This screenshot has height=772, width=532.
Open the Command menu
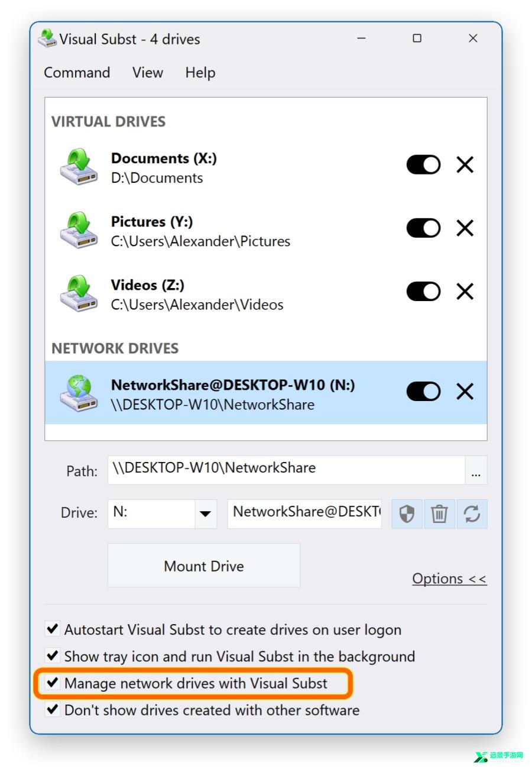[x=77, y=73]
